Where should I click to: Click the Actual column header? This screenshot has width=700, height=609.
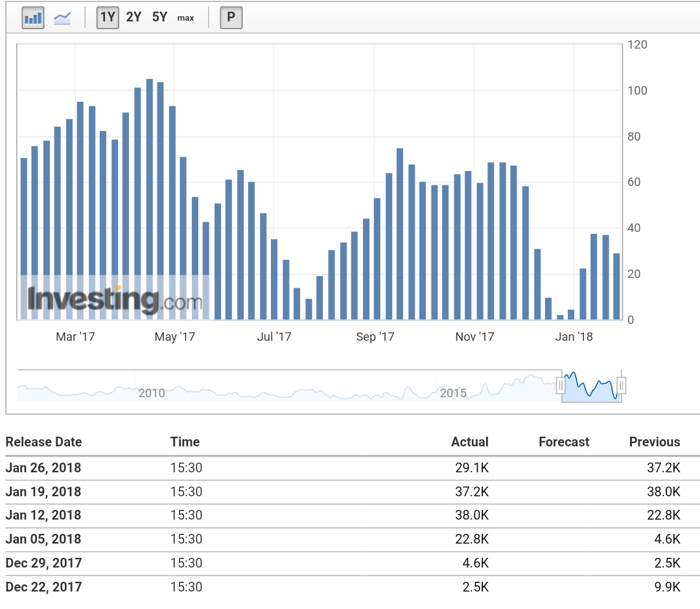tap(470, 442)
